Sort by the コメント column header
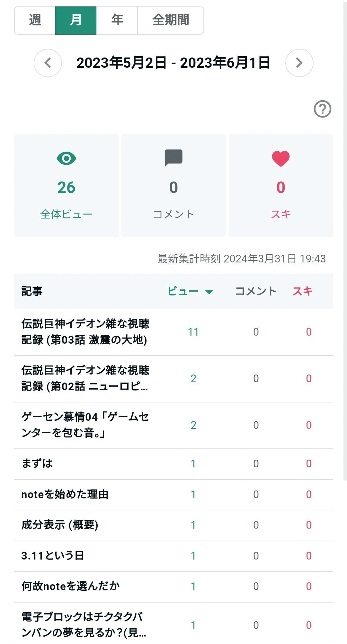The height and width of the screenshot is (644, 347). click(256, 291)
